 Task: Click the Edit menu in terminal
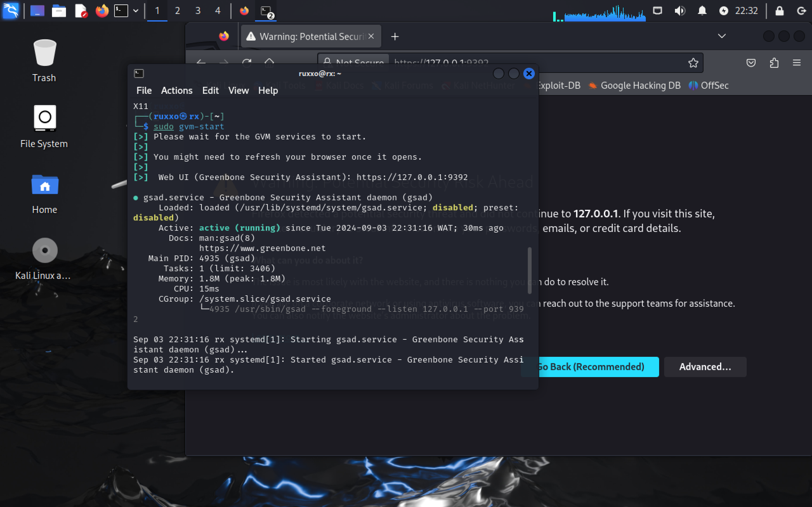coord(209,91)
